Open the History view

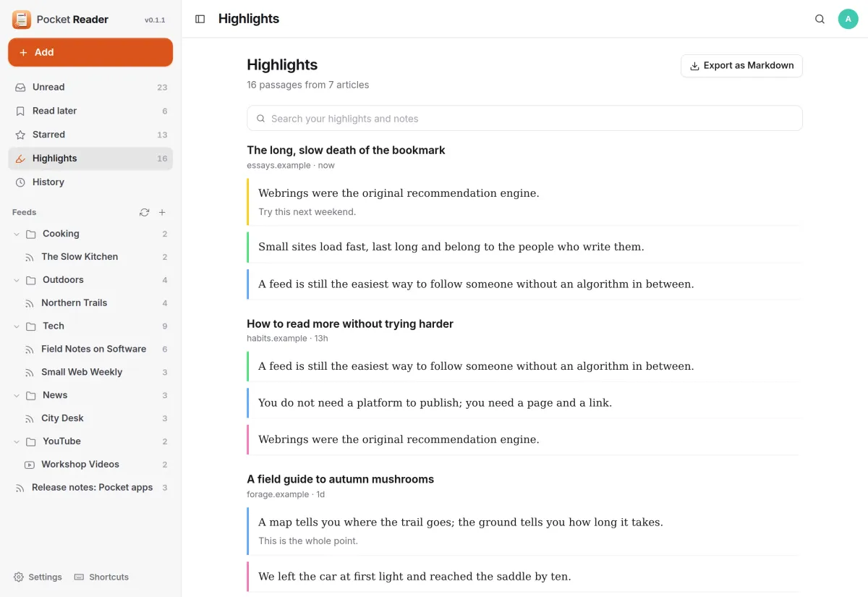90,182
